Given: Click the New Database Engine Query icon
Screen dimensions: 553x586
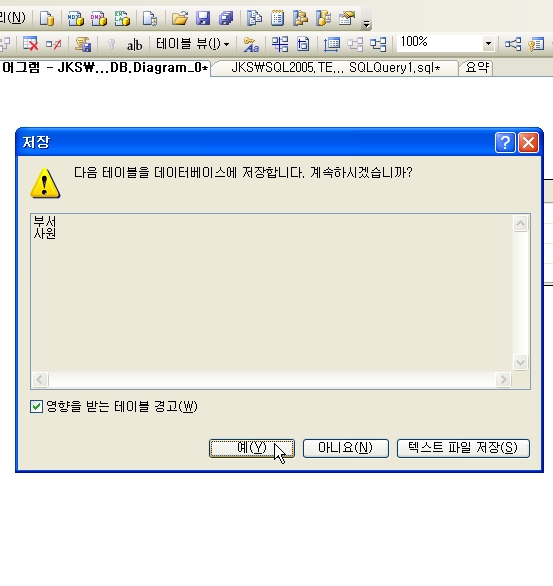Looking at the screenshot, I should point(47,18).
